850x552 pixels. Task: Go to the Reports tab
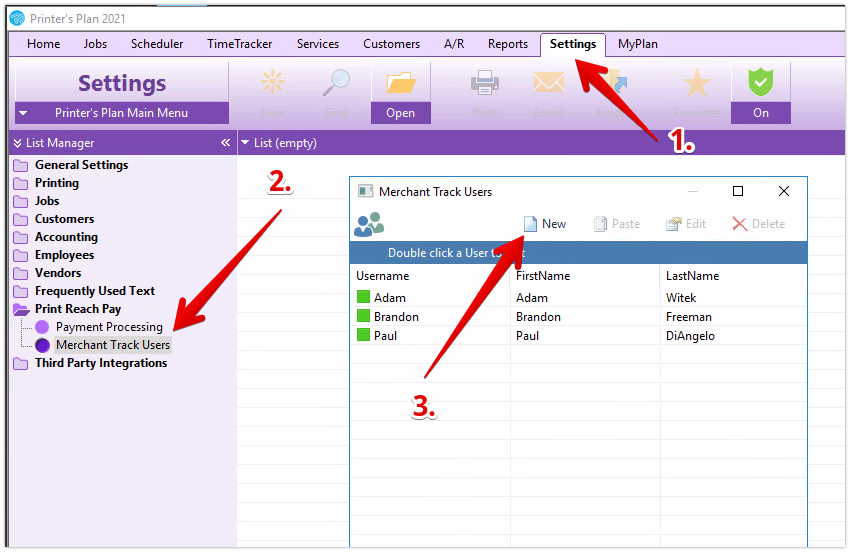(x=507, y=44)
